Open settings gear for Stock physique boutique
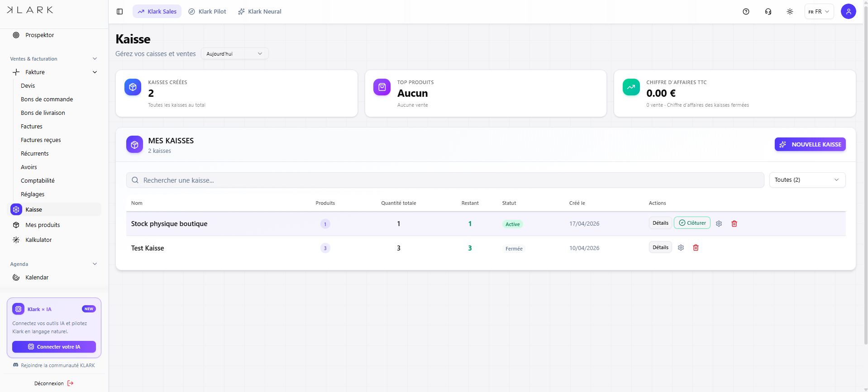Viewport: 868px width, 392px height. pos(719,223)
